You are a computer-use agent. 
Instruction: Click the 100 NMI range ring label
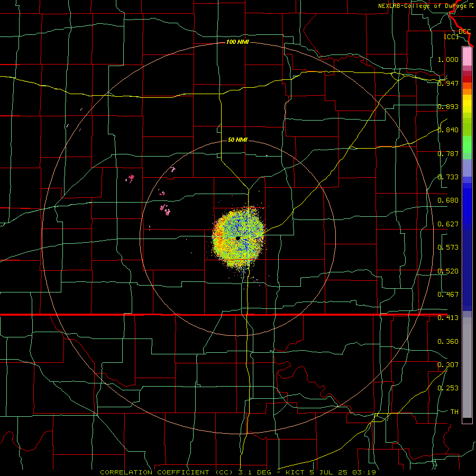pyautogui.click(x=237, y=42)
